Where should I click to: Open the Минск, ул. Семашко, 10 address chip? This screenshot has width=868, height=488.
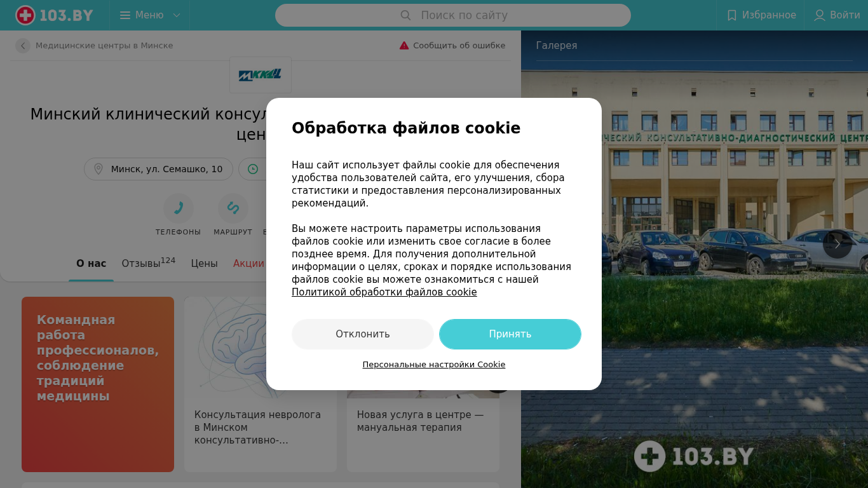159,169
